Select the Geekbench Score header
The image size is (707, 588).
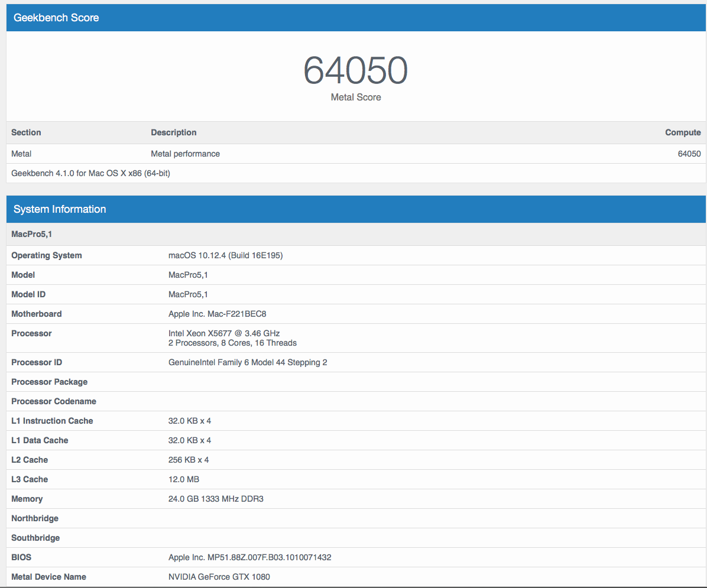click(356, 18)
